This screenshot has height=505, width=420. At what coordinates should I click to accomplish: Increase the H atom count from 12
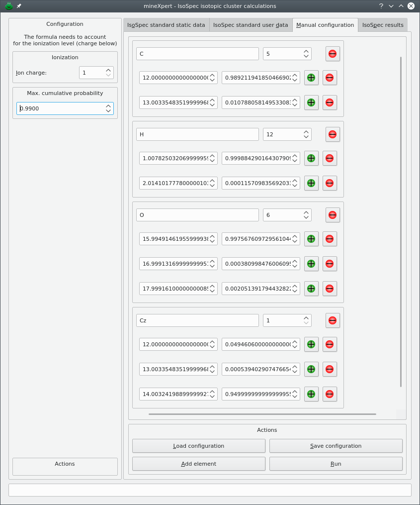(x=306, y=132)
